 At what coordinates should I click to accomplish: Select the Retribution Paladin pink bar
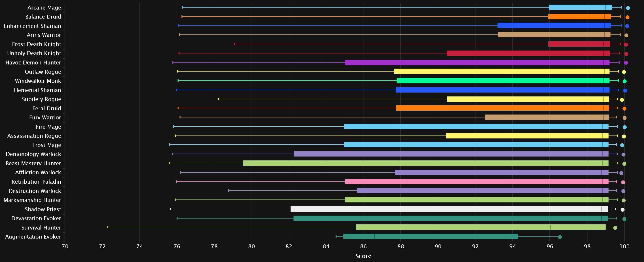click(x=476, y=182)
